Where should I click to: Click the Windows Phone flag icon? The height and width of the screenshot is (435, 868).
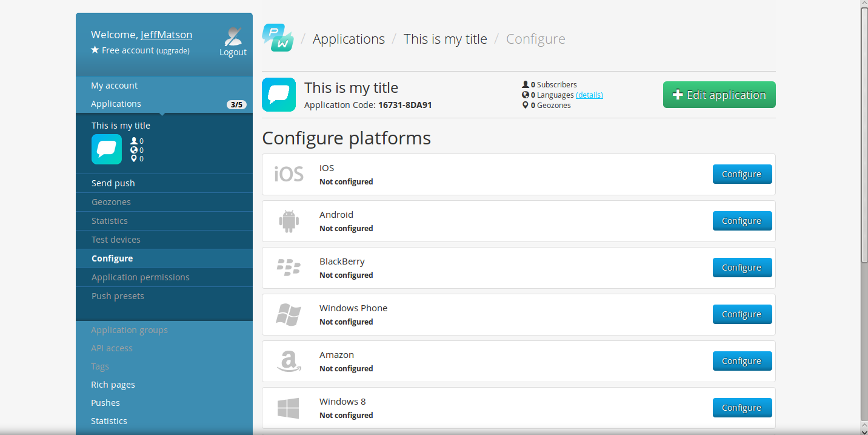coord(289,315)
